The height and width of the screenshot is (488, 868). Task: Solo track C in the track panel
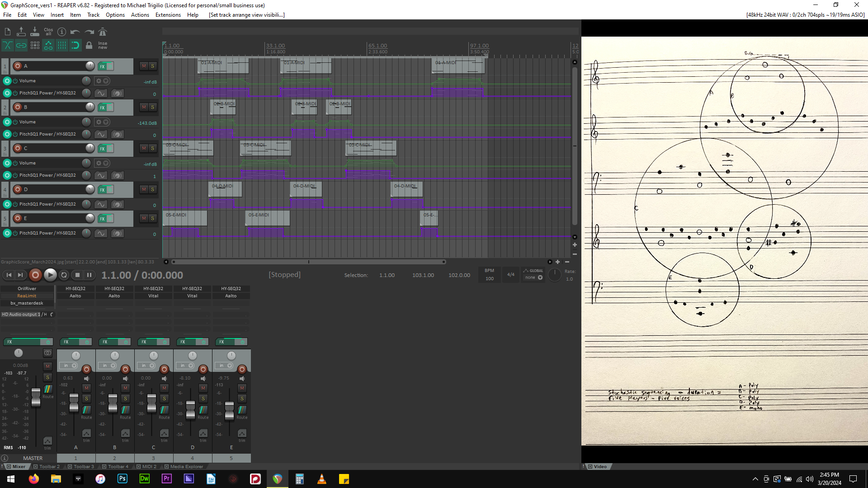coord(152,148)
